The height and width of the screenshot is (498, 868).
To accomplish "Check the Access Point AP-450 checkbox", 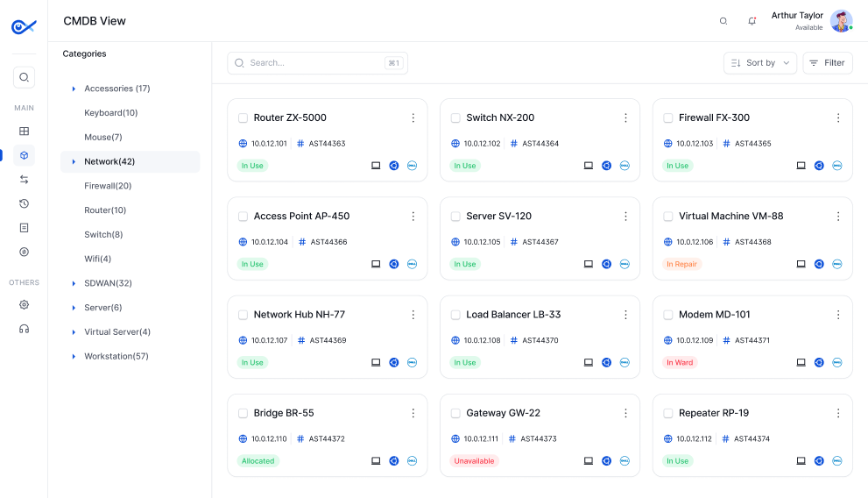I will 243,216.
